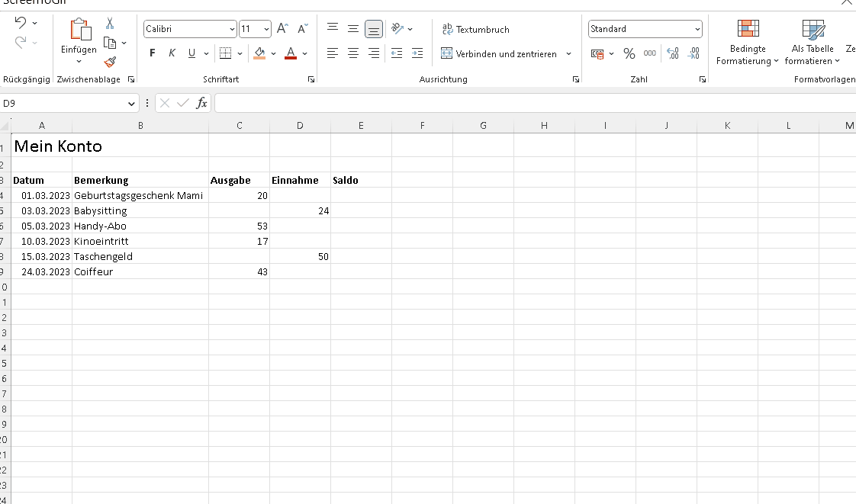Open the Bedingte Formatierung menu
This screenshot has height=504, width=856.
(x=747, y=42)
